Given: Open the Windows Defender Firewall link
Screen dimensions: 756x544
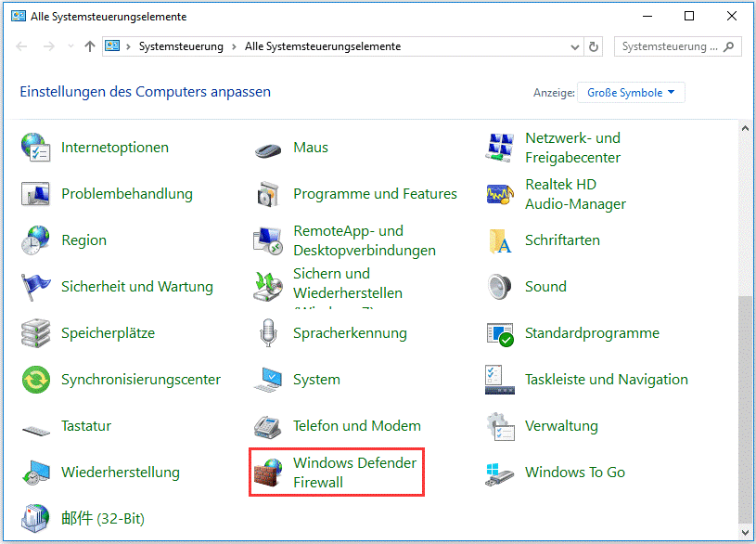Looking at the screenshot, I should [355, 473].
